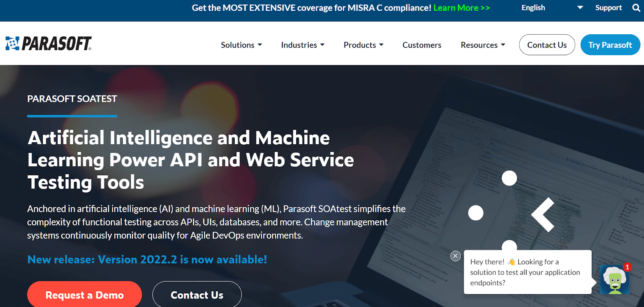Click the middle-left white circle dot
Screen dimensions: 644x307
coord(476,213)
